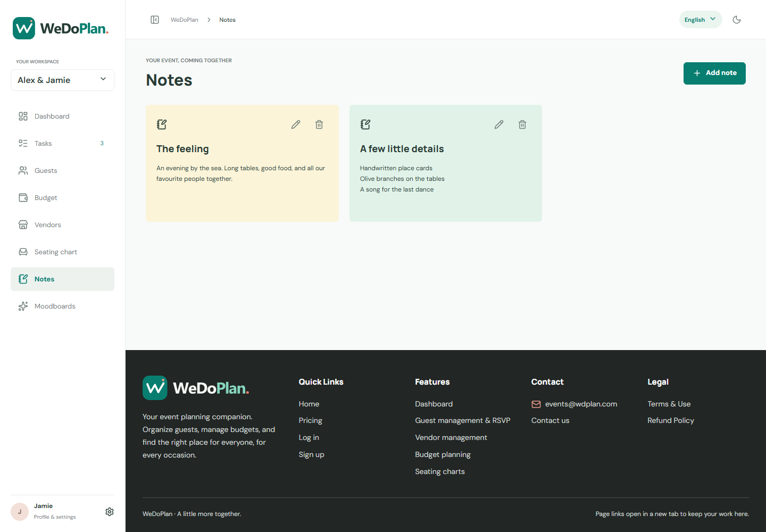This screenshot has width=766, height=532.
Task: Open Pricing link in footer
Action: (x=311, y=421)
